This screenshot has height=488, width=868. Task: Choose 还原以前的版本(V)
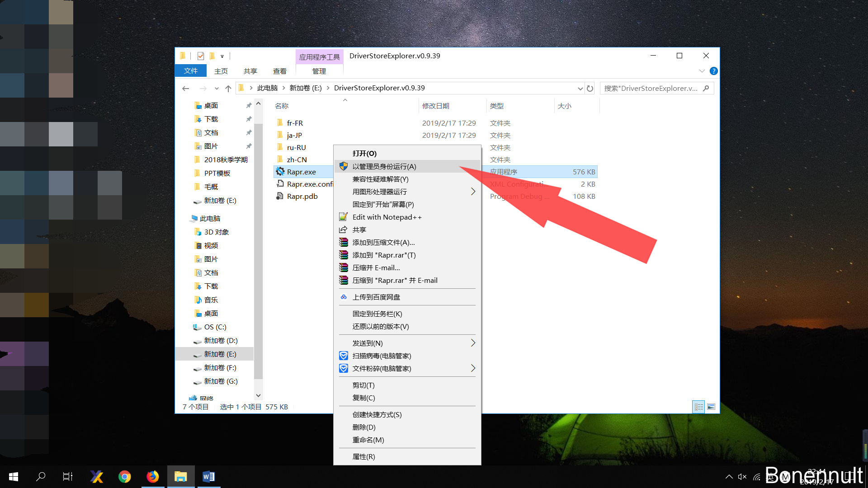click(407, 326)
